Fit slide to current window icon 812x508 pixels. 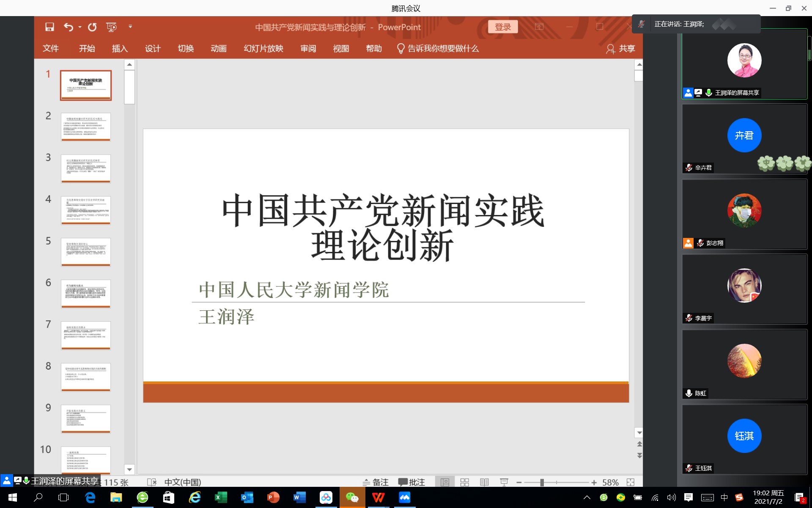pos(631,482)
